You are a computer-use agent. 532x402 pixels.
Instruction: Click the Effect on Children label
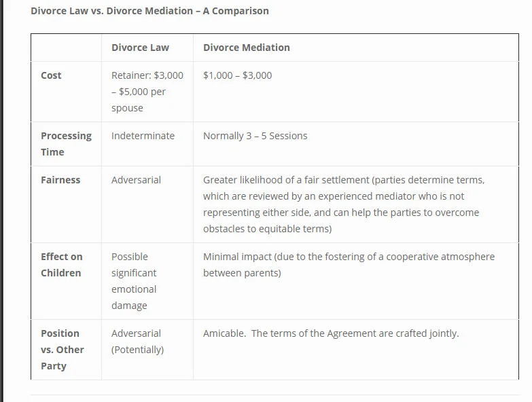[x=61, y=265]
